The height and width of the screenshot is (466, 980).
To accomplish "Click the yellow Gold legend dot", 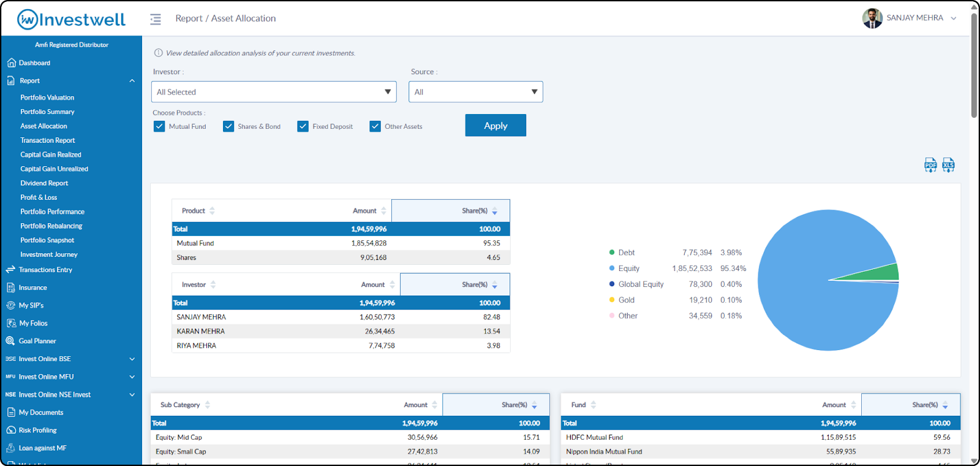I will 612,300.
